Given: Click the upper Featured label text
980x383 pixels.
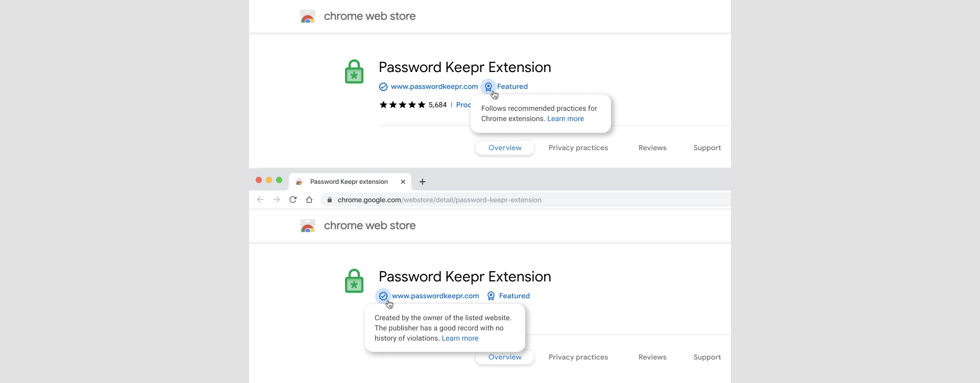Looking at the screenshot, I should click(x=512, y=87).
